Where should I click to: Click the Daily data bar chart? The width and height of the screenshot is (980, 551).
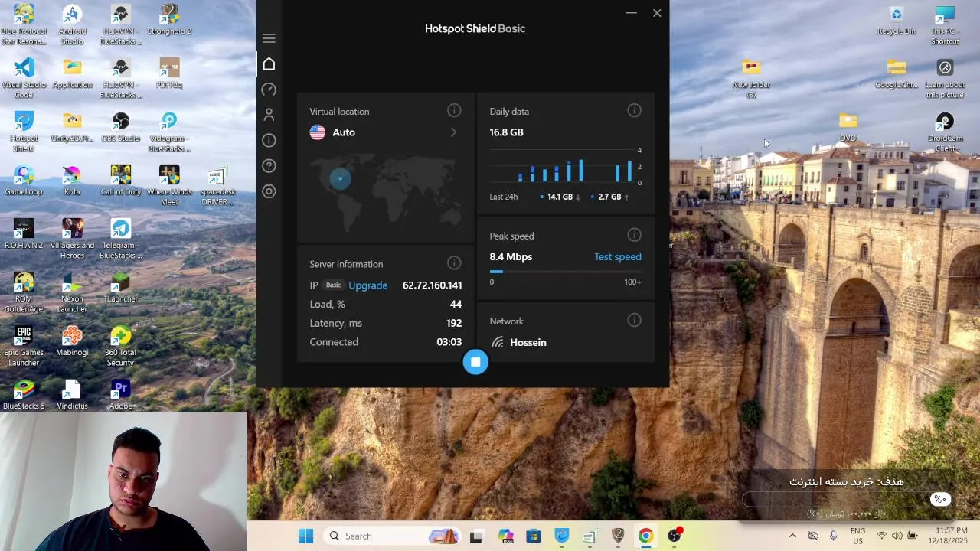565,166
